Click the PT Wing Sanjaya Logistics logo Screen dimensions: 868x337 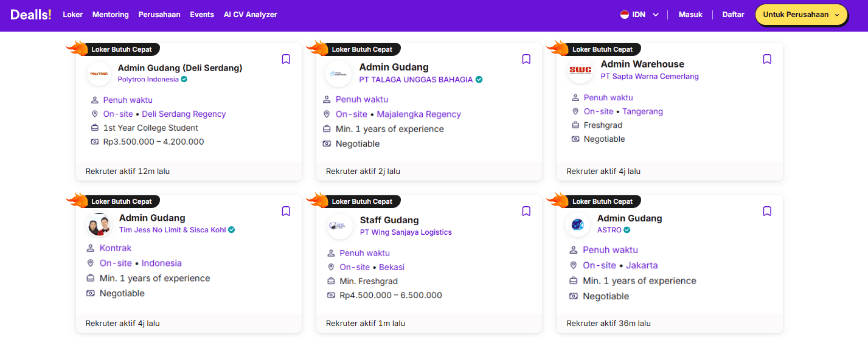click(x=339, y=226)
